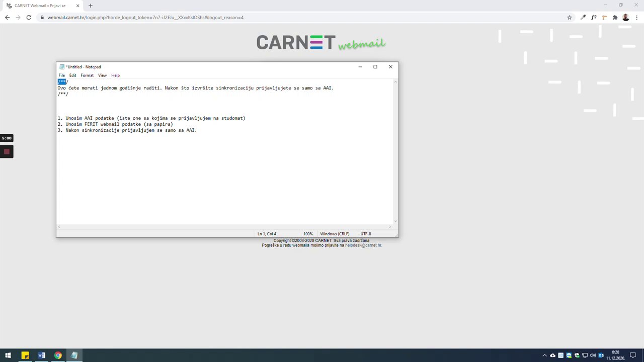Screen dimensions: 644x362
Task: Close the CARNET Webmail browser tab
Action: coord(78,6)
